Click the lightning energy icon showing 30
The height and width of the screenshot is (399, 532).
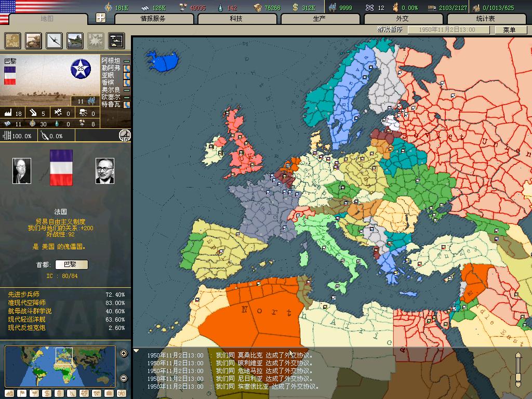pyautogui.click(x=33, y=124)
